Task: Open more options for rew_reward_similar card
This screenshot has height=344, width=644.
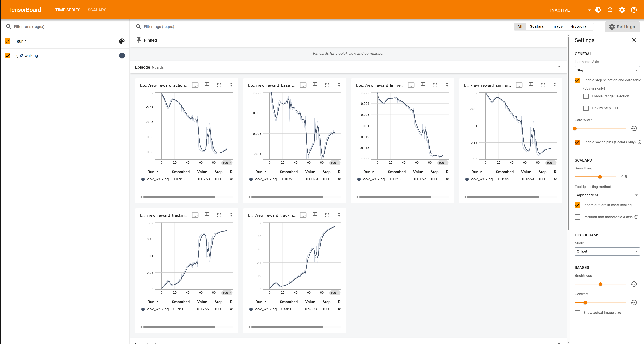Action: click(x=555, y=85)
